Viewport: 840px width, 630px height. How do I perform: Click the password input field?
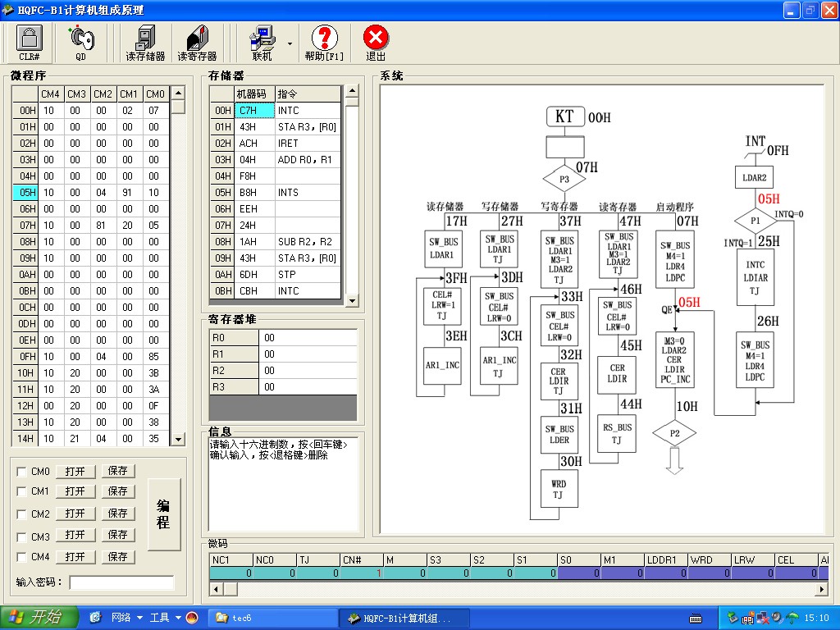click(x=122, y=582)
